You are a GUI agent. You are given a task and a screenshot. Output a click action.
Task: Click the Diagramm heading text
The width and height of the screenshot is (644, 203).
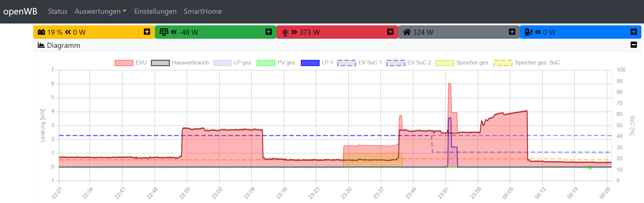pos(64,45)
